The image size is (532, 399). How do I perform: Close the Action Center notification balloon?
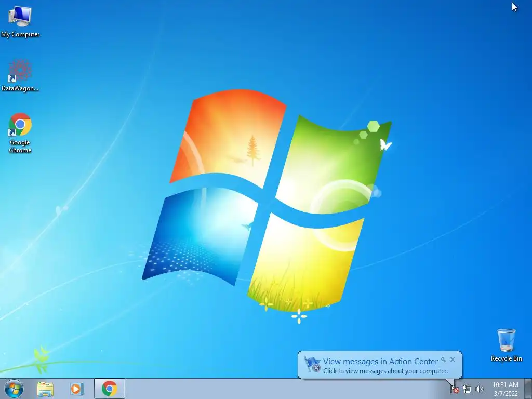[453, 360]
